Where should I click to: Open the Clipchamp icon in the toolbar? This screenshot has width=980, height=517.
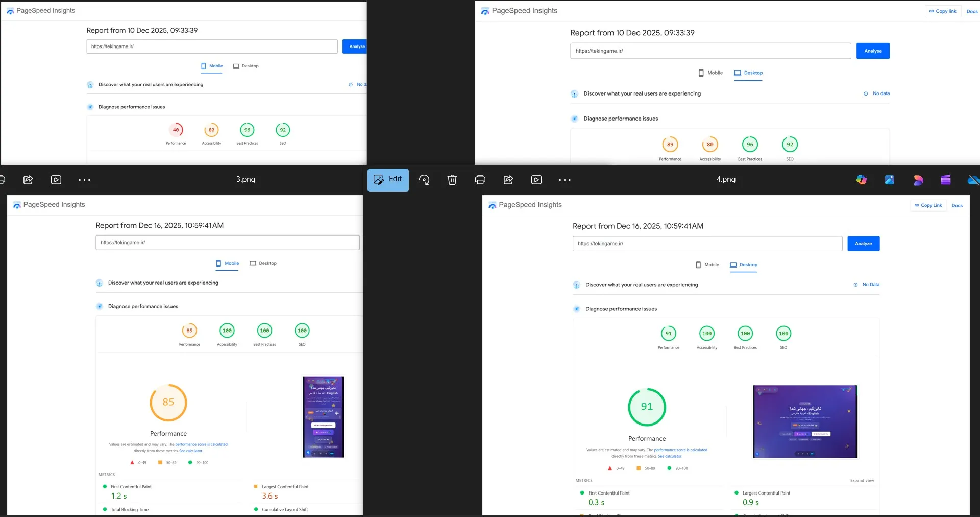coord(946,180)
